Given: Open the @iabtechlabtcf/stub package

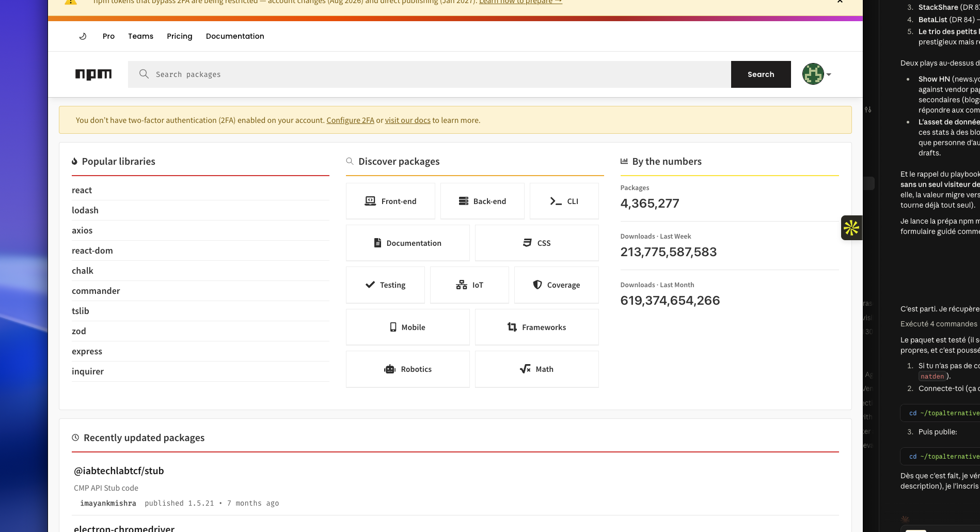Looking at the screenshot, I should [x=119, y=471].
